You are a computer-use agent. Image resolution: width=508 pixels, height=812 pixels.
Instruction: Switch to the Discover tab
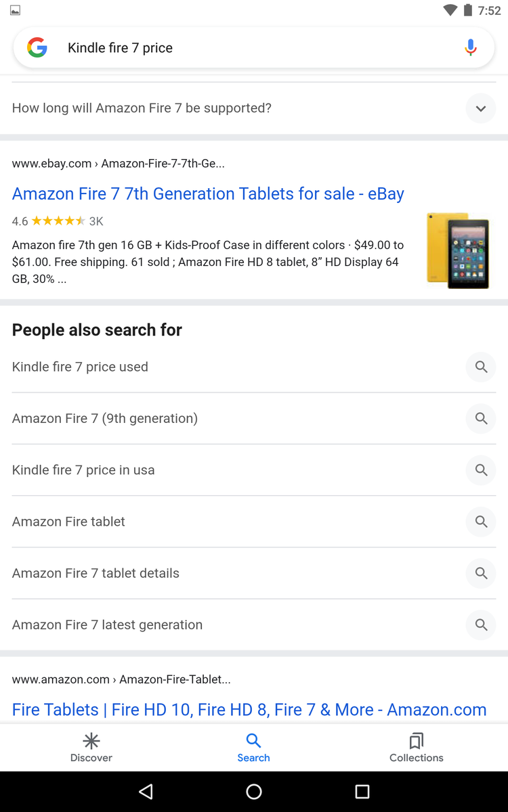tap(91, 748)
